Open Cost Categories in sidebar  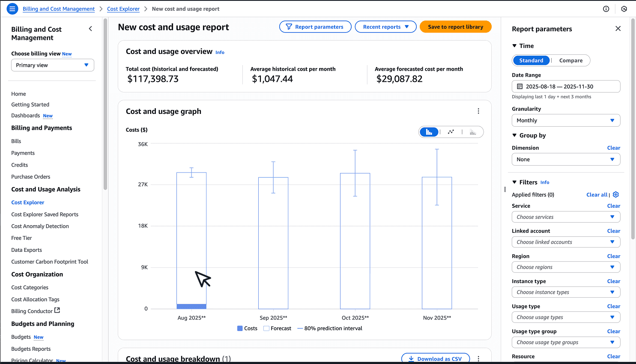tap(30, 287)
